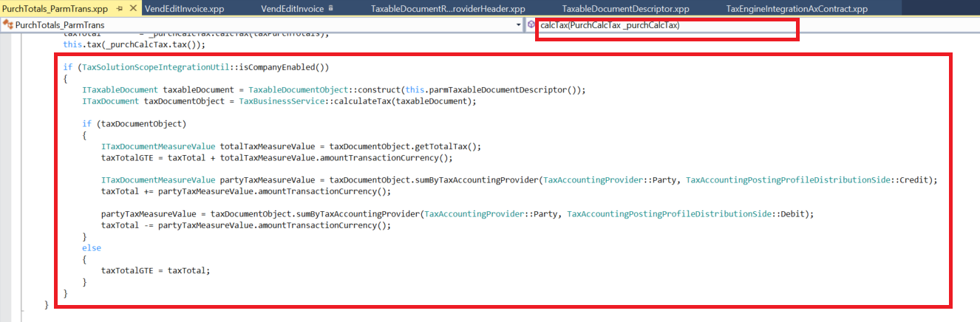Click the totalTaxMeasureValue variable declaration
The image size is (980, 322).
click(x=268, y=146)
